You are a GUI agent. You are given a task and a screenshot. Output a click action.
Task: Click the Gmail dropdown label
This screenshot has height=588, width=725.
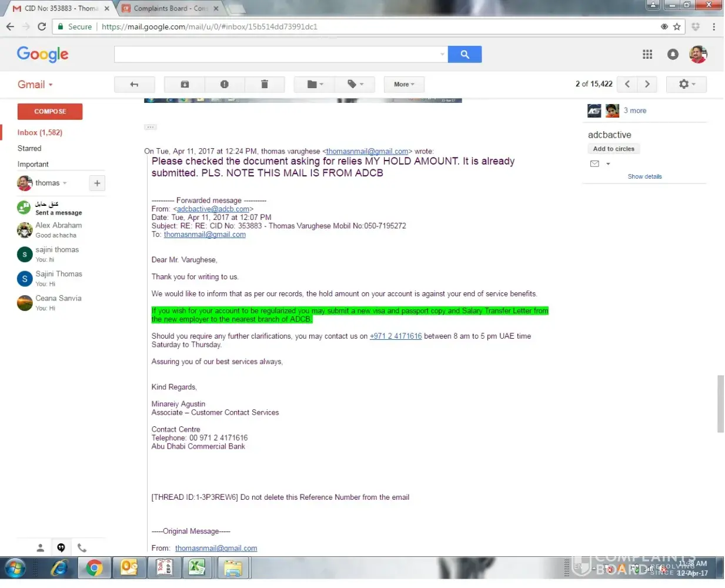pyautogui.click(x=35, y=85)
